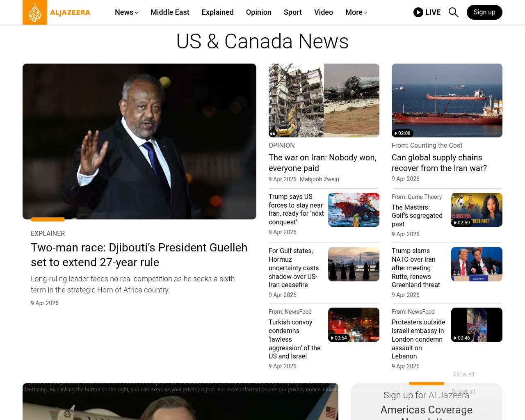Click the 'From: Counting the Cost' label

[427, 146]
